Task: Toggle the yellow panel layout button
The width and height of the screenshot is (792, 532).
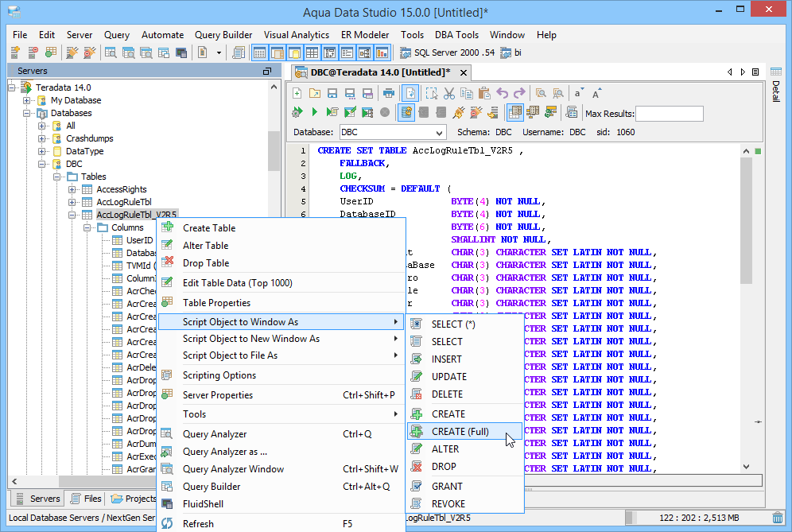Action: [294, 52]
